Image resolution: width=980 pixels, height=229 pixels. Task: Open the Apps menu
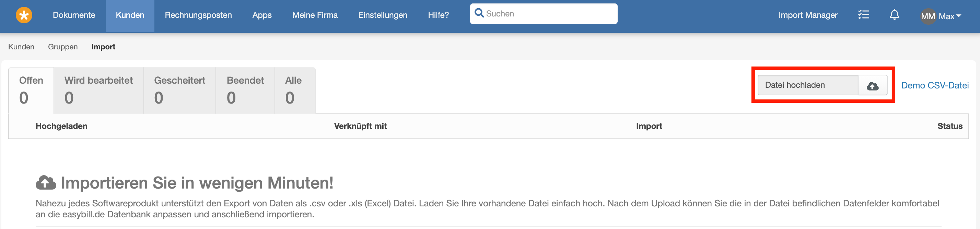[x=262, y=15]
